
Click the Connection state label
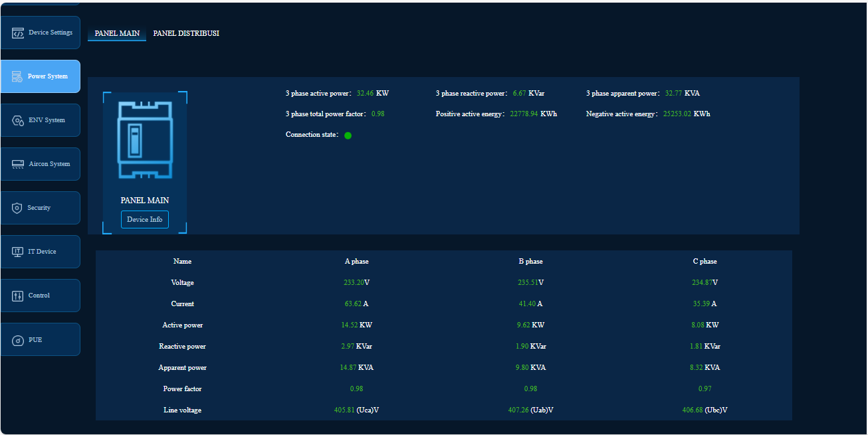[x=312, y=135]
